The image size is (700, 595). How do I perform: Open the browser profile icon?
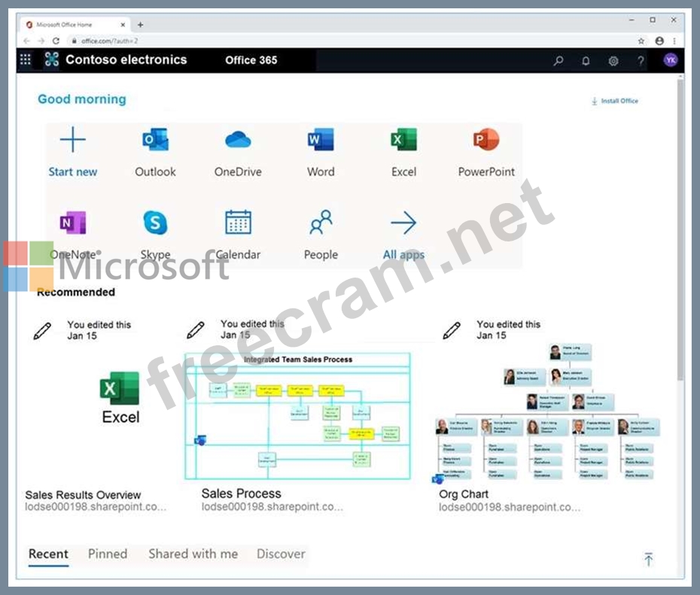click(x=659, y=41)
